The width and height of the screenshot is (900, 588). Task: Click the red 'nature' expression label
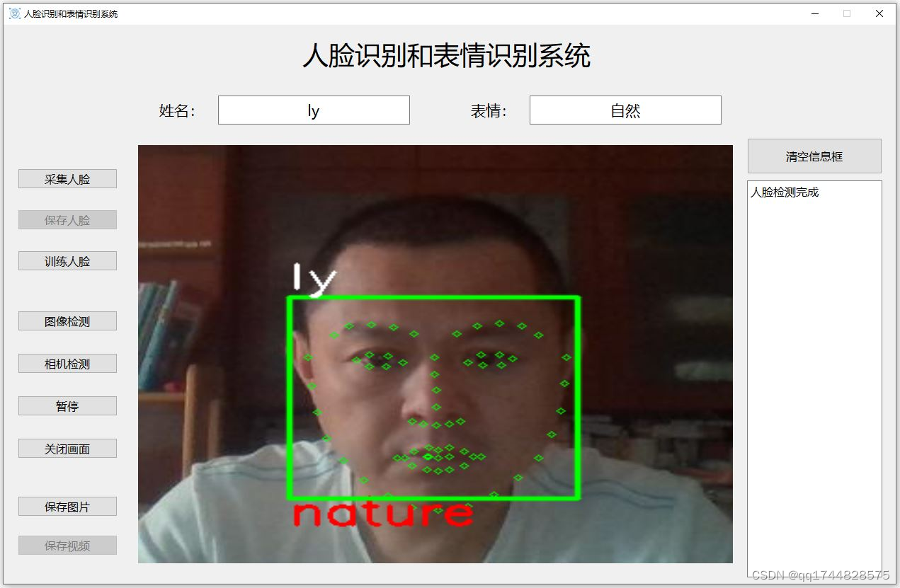[382, 513]
